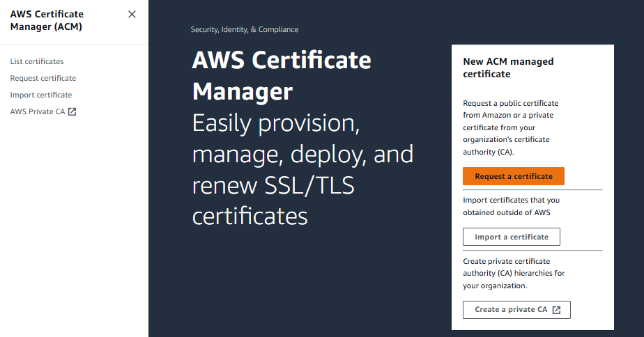Open List certificates in sidebar
Image resolution: width=644 pixels, height=337 pixels.
pos(37,61)
